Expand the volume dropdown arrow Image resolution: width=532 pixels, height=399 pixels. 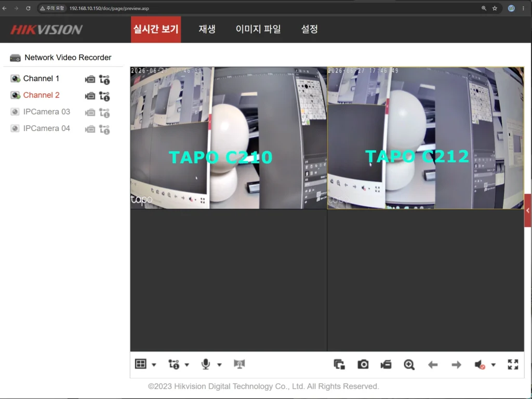pyautogui.click(x=494, y=365)
